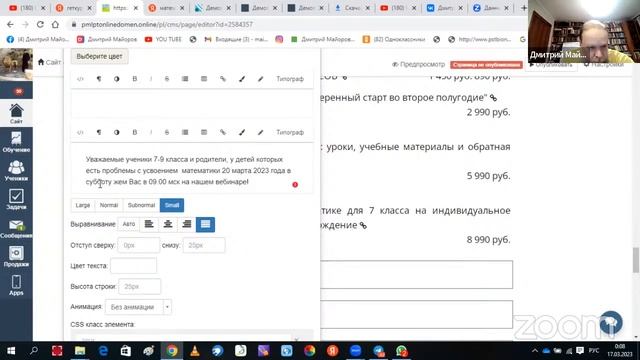Image resolution: width=640 pixels, height=360 pixels.
Task: Show hidden system tray icons
Action: (x=535, y=351)
